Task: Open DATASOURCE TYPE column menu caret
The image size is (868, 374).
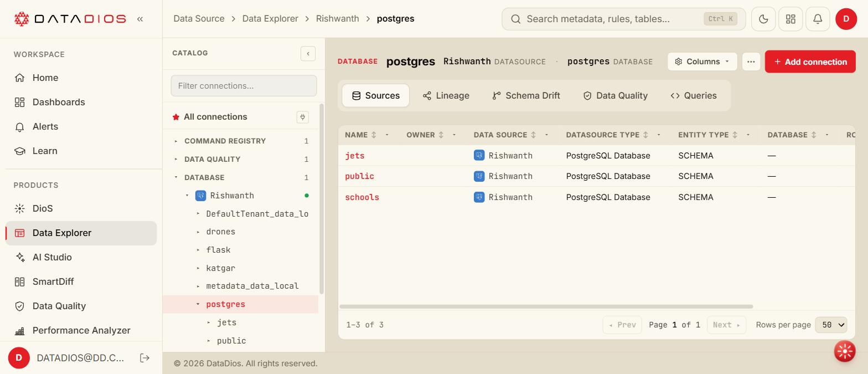Action: click(x=659, y=135)
